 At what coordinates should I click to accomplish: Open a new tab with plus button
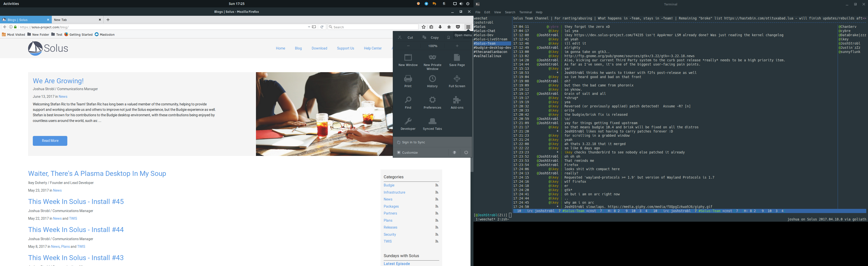pos(108,20)
